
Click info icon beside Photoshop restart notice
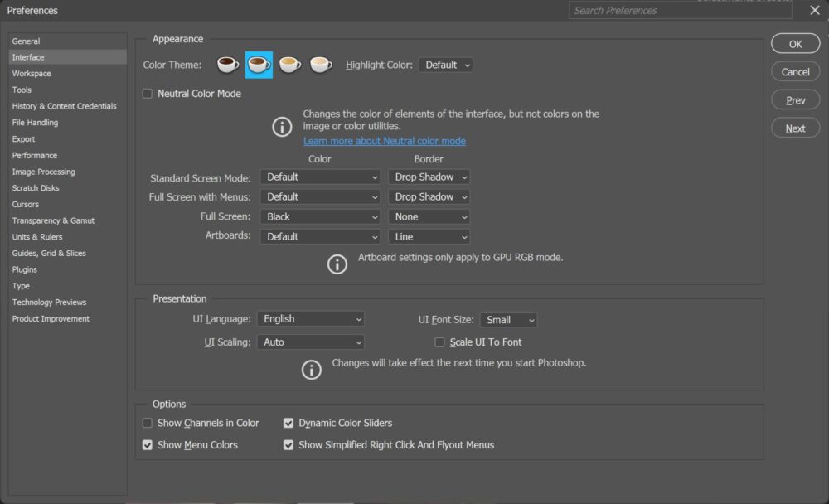point(311,369)
